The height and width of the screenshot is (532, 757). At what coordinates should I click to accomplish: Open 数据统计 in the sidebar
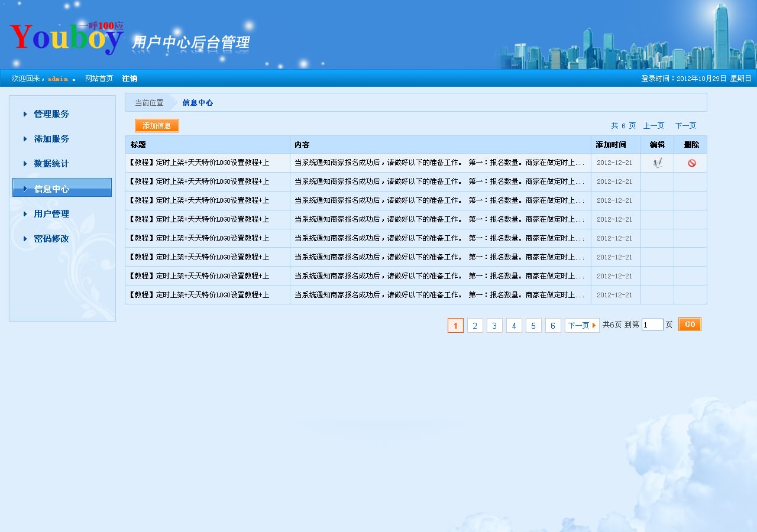51,164
